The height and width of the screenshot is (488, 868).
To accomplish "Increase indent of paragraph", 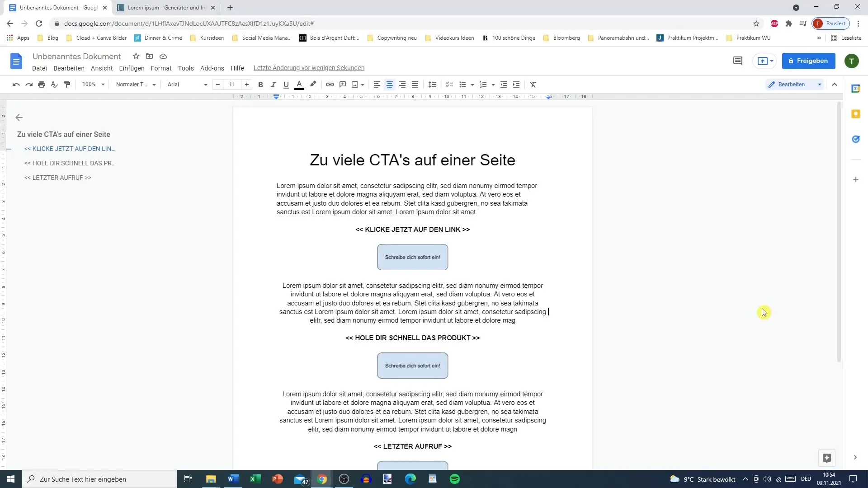I will tap(516, 84).
